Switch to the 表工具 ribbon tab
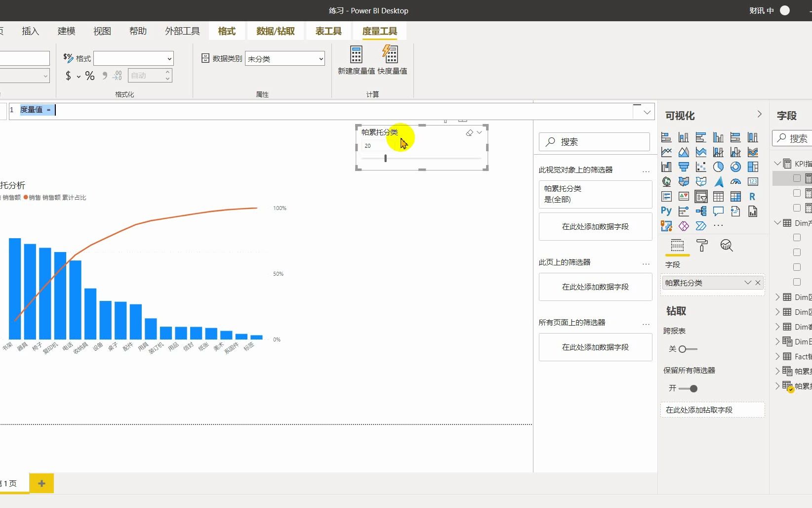This screenshot has width=812, height=508. pyautogui.click(x=328, y=31)
